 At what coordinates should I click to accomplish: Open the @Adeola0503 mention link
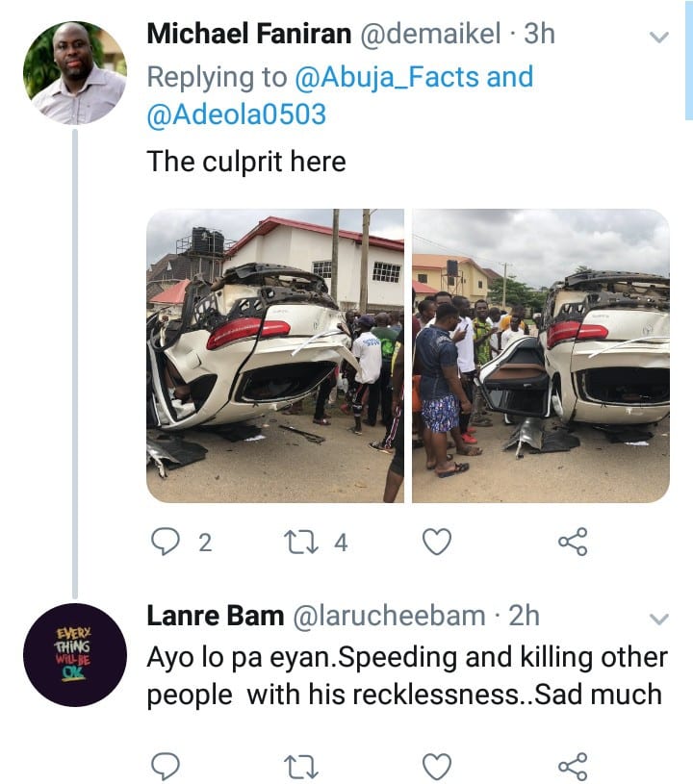pos(237,114)
